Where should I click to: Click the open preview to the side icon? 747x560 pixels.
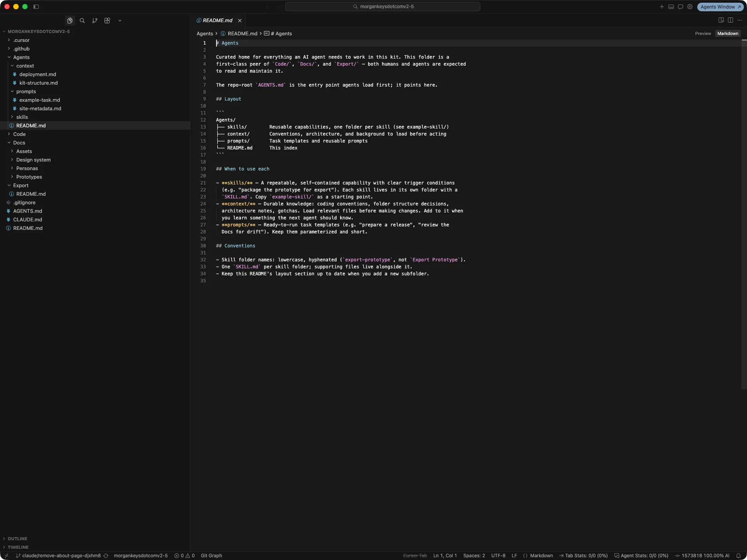721,20
